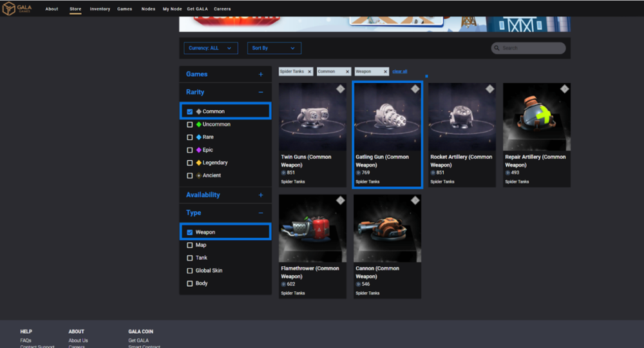
Task: Click rarity diamond on Twin Guns card
Action: pos(341,89)
